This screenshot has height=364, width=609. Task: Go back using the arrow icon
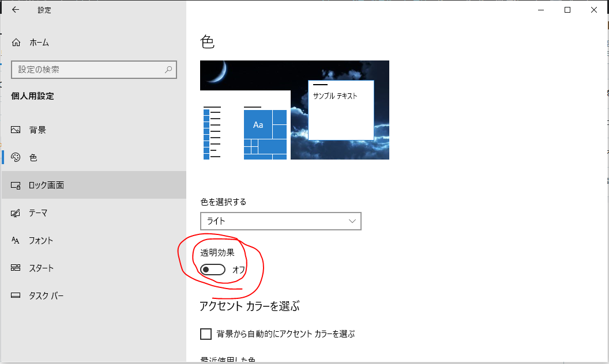coord(16,10)
